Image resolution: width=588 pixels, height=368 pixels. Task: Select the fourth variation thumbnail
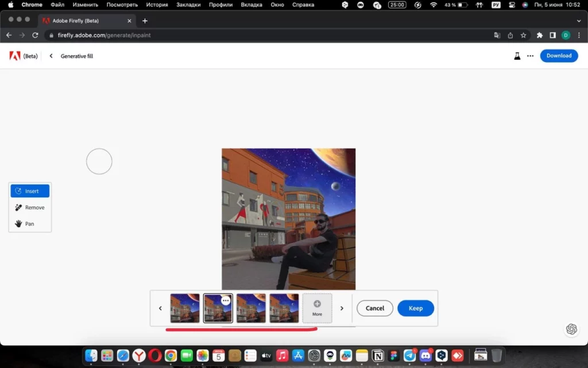(x=284, y=308)
